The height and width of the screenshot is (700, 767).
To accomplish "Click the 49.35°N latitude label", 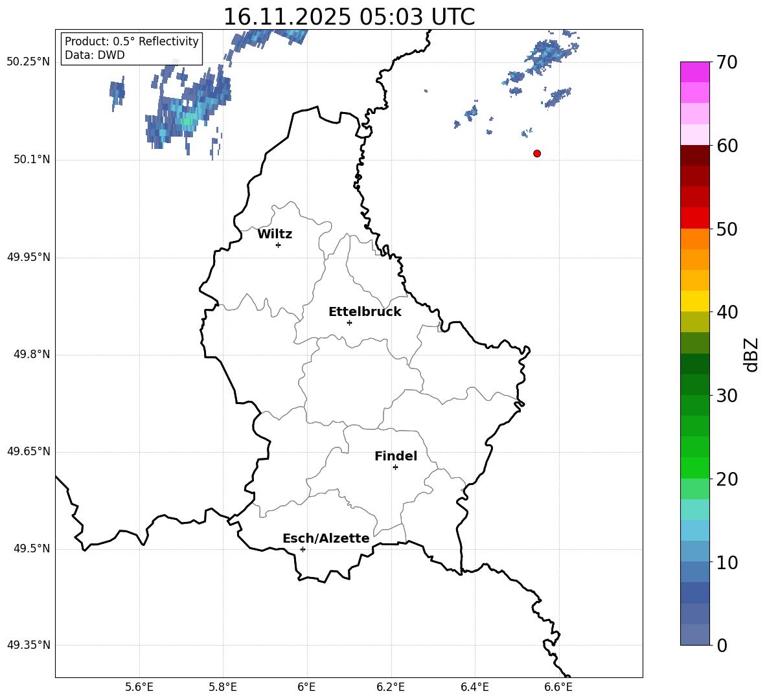I will (29, 645).
